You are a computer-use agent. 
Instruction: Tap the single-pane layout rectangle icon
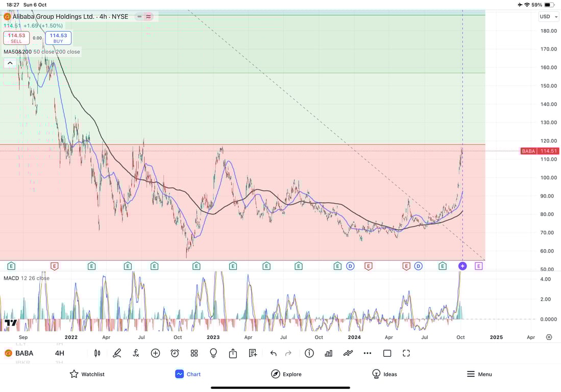coord(387,353)
